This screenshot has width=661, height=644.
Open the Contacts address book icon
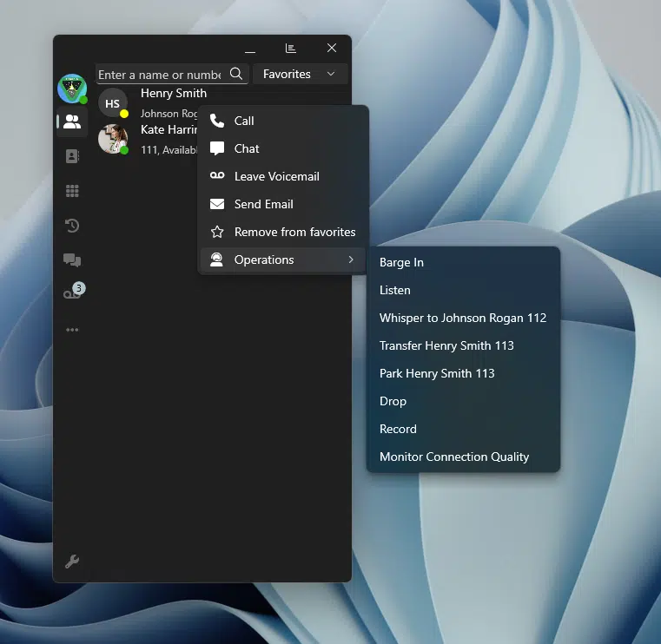point(72,156)
